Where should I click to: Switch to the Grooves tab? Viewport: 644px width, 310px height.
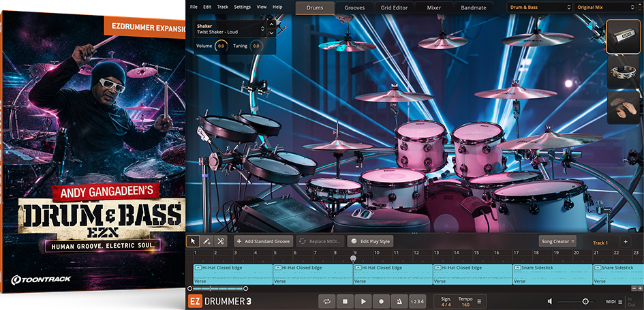point(354,7)
